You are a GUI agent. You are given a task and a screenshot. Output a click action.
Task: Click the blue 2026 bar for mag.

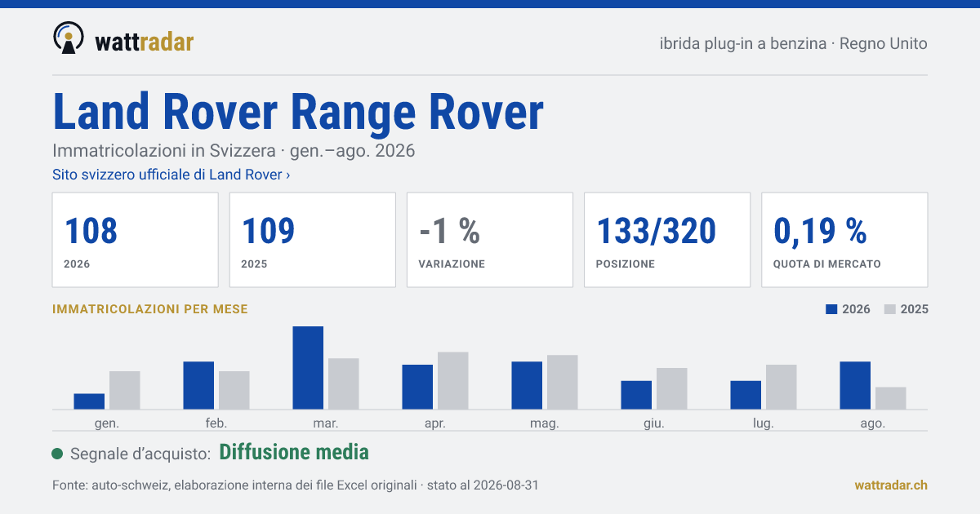[527, 385]
